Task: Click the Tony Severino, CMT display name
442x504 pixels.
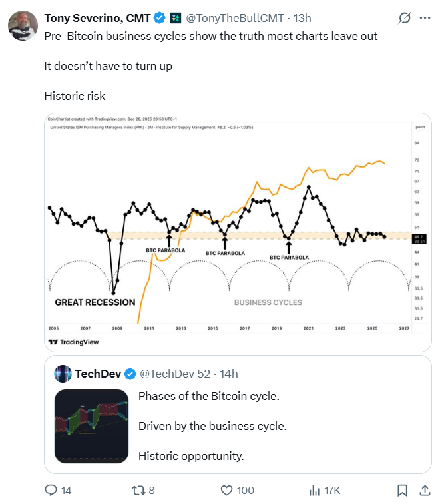Action: pos(98,18)
